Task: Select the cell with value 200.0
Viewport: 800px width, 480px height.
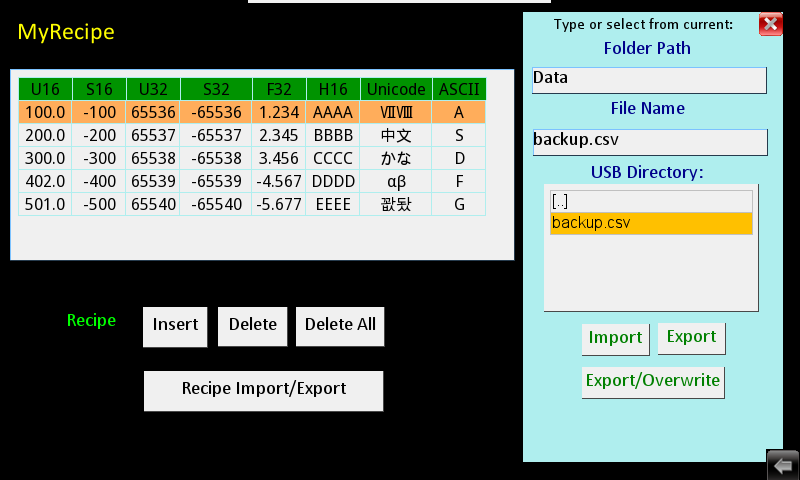Action: 45,135
